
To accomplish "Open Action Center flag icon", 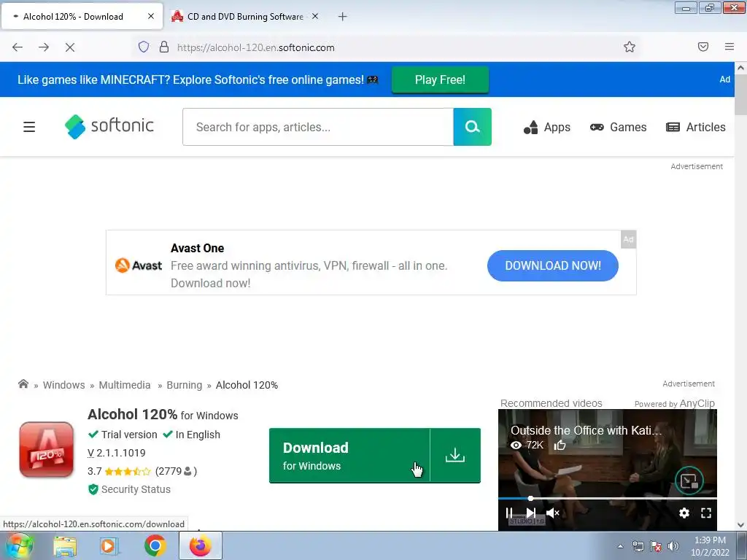I will (x=656, y=546).
